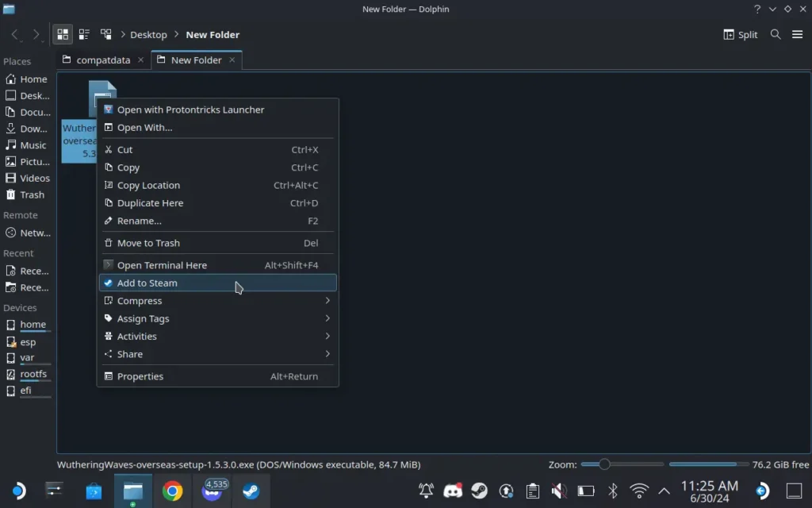Choose Duplicate Here
Viewport: 812px width, 508px height.
click(x=217, y=203)
